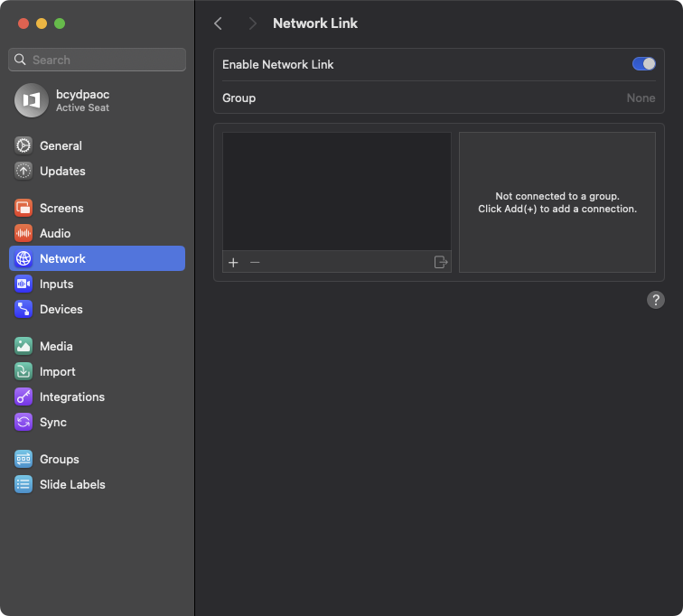
Task: Open help with the question mark button
Action: [656, 300]
